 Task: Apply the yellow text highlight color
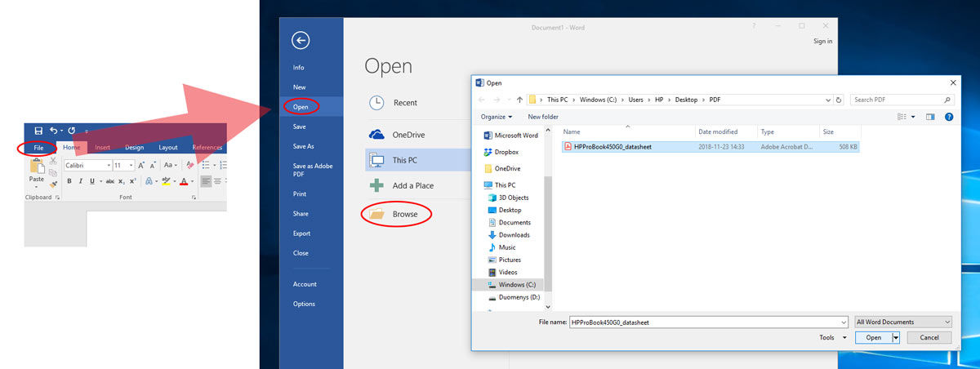click(x=166, y=181)
